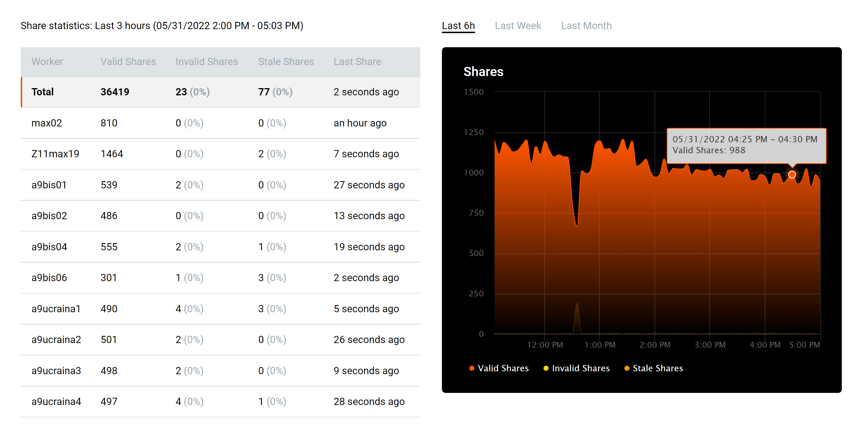868x424 pixels.
Task: Sort the table by Worker column
Action: [47, 62]
